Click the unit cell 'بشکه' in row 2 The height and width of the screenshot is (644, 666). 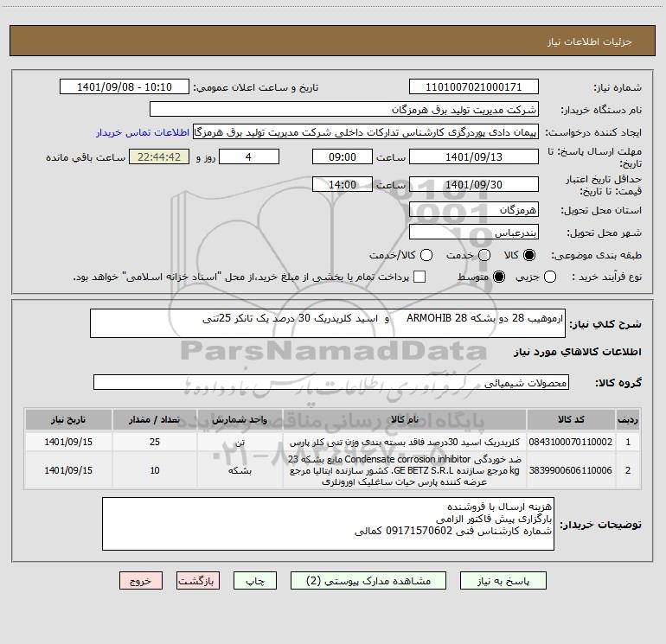pyautogui.click(x=240, y=470)
